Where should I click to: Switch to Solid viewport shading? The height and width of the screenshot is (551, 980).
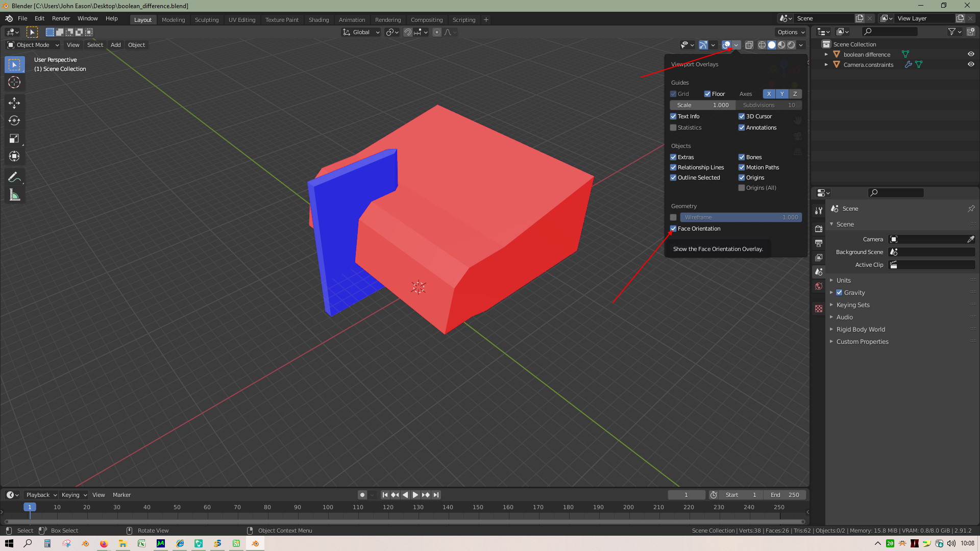pos(772,45)
